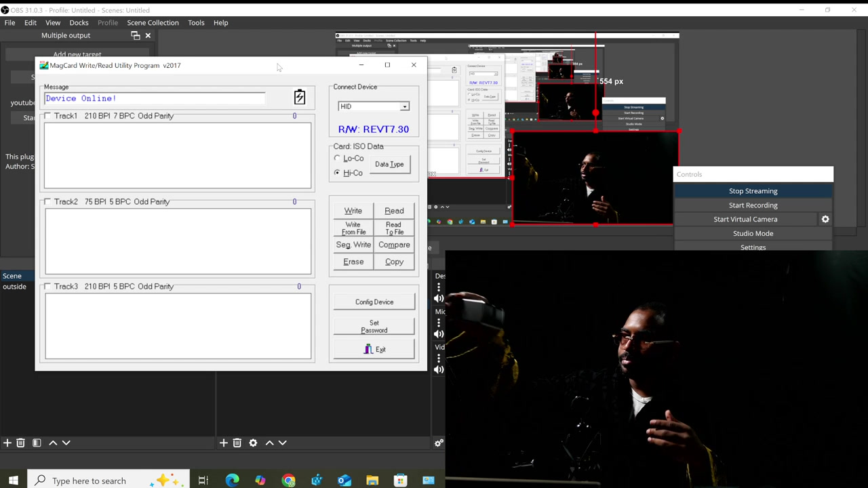Enable the Track1 checkbox
This screenshot has height=488, width=868.
pyautogui.click(x=47, y=116)
